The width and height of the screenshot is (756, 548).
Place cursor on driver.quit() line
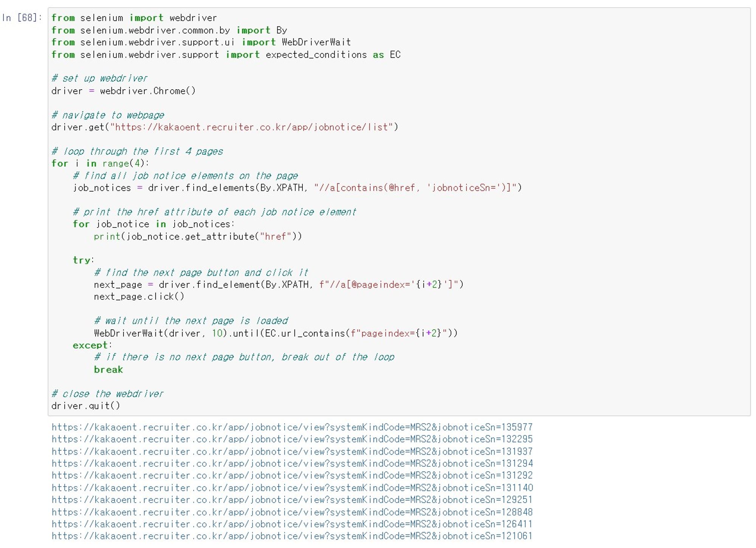pos(85,406)
